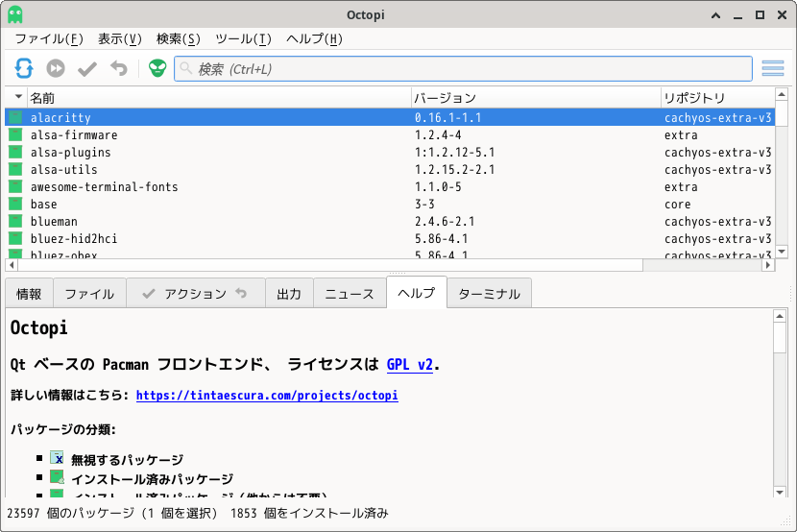Click the sync database refresh icon
The height and width of the screenshot is (532, 797).
point(24,68)
